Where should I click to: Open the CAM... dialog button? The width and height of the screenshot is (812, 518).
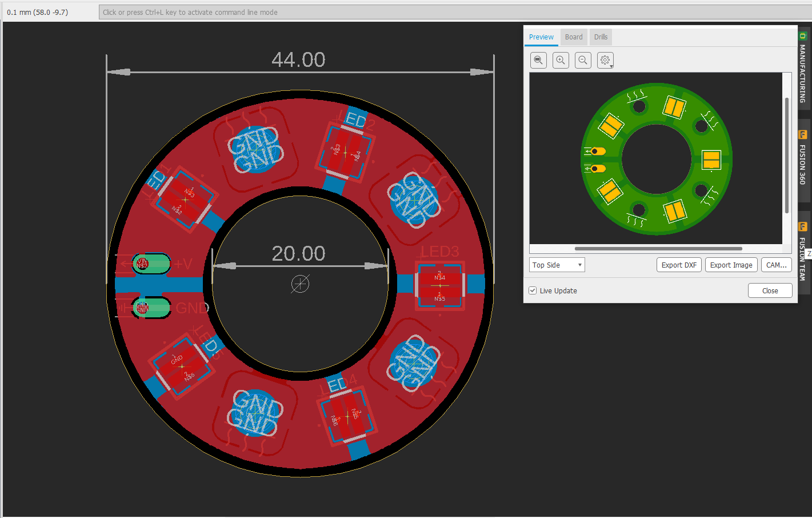coord(776,265)
